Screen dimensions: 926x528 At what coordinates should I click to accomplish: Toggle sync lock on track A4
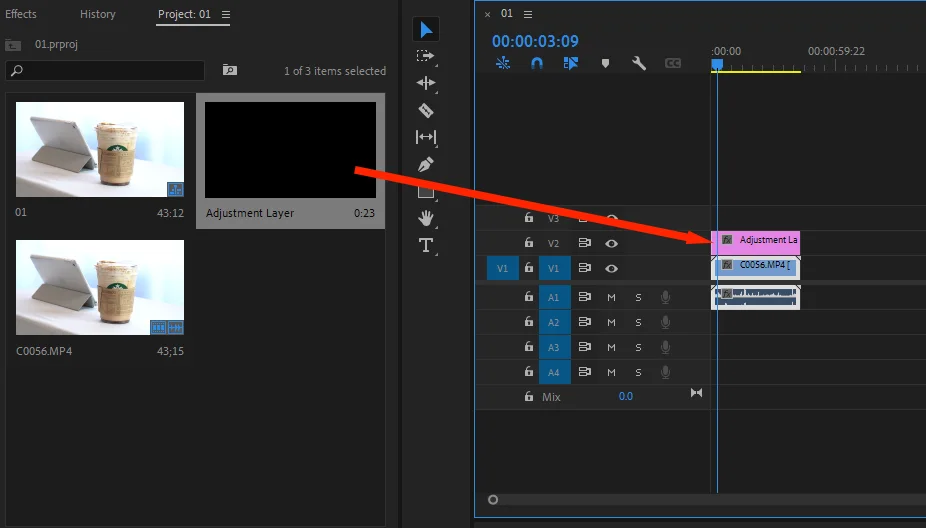coord(585,371)
